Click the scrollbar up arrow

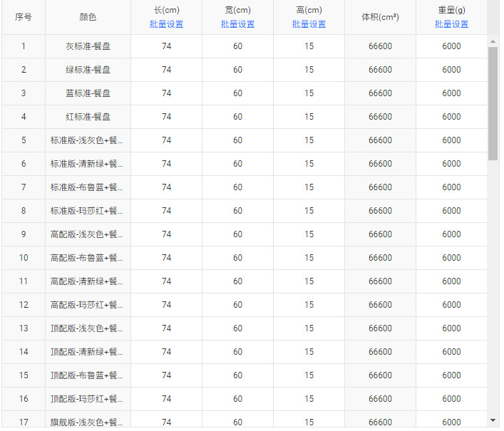point(493,41)
